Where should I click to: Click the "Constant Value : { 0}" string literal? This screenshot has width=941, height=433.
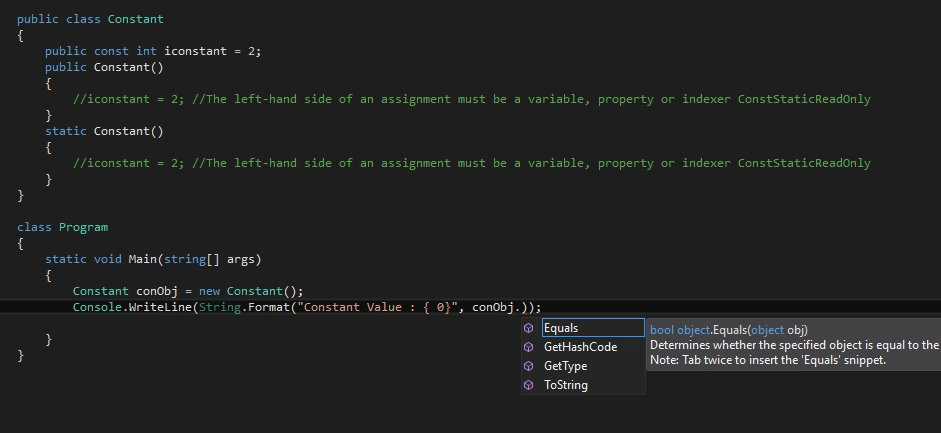(x=377, y=307)
